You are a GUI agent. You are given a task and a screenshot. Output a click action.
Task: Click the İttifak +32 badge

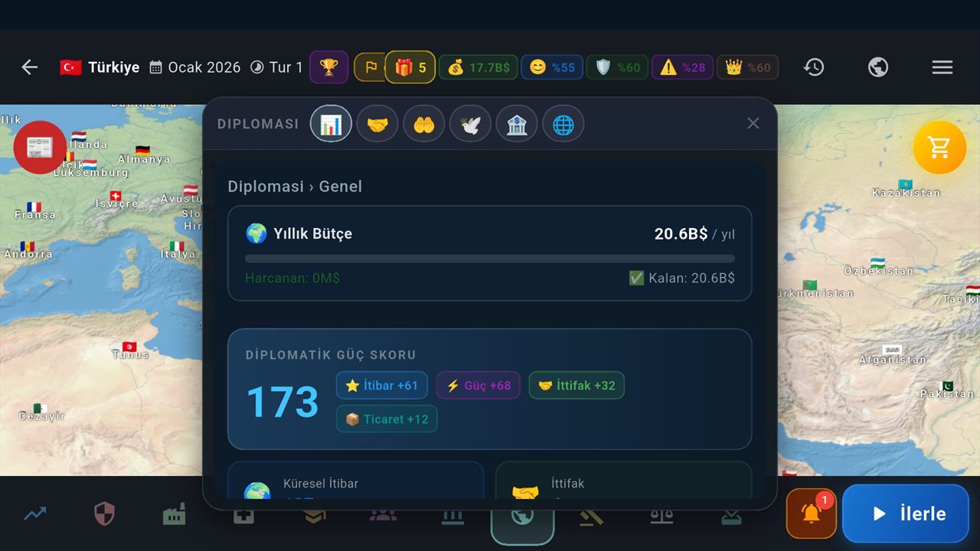pyautogui.click(x=577, y=386)
